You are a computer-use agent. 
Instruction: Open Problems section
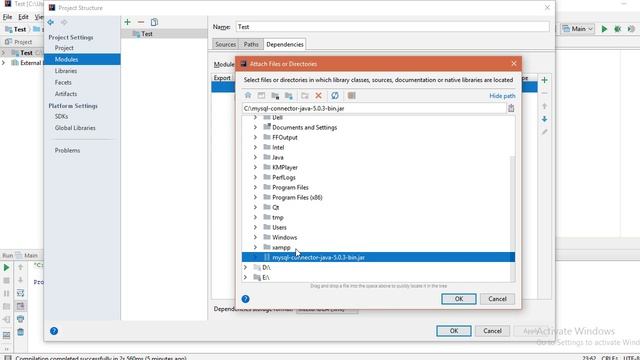[67, 150]
